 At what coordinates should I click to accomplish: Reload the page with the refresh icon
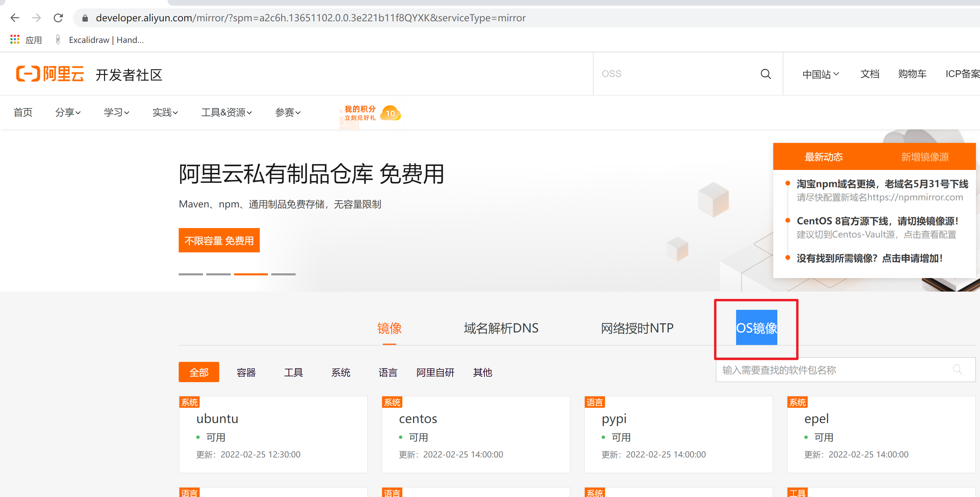coord(58,18)
